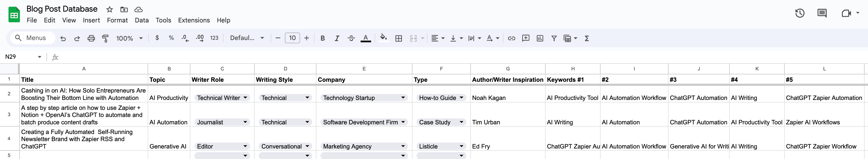Viewport: 868px width, 159px height.
Task: Decrease font size with minus button
Action: tap(278, 38)
